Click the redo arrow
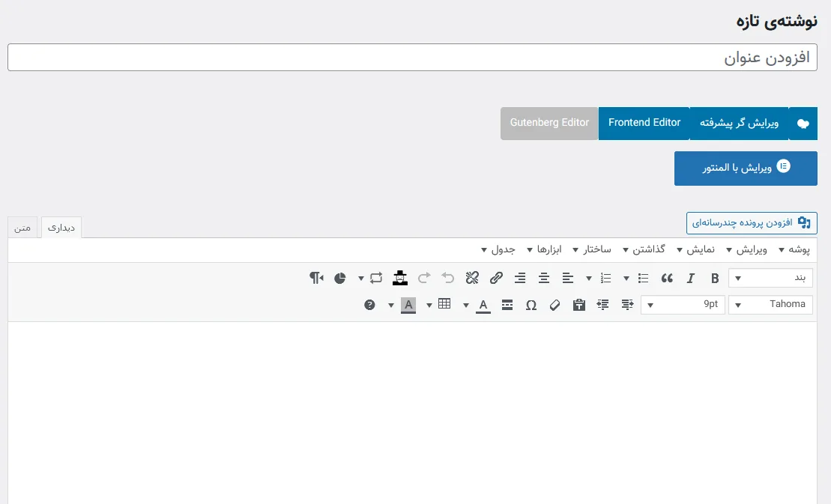Screen dimensions: 831x504 coord(424,278)
